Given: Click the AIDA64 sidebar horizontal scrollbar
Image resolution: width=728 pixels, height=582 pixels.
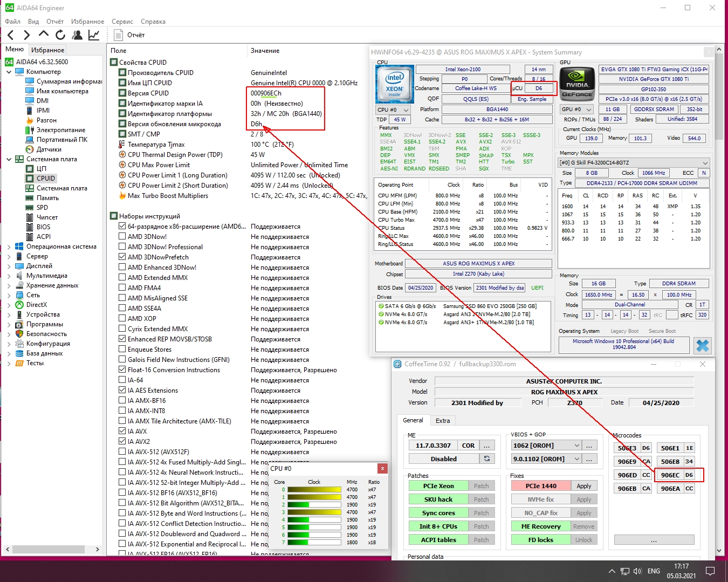Looking at the screenshot, I should click(52, 549).
